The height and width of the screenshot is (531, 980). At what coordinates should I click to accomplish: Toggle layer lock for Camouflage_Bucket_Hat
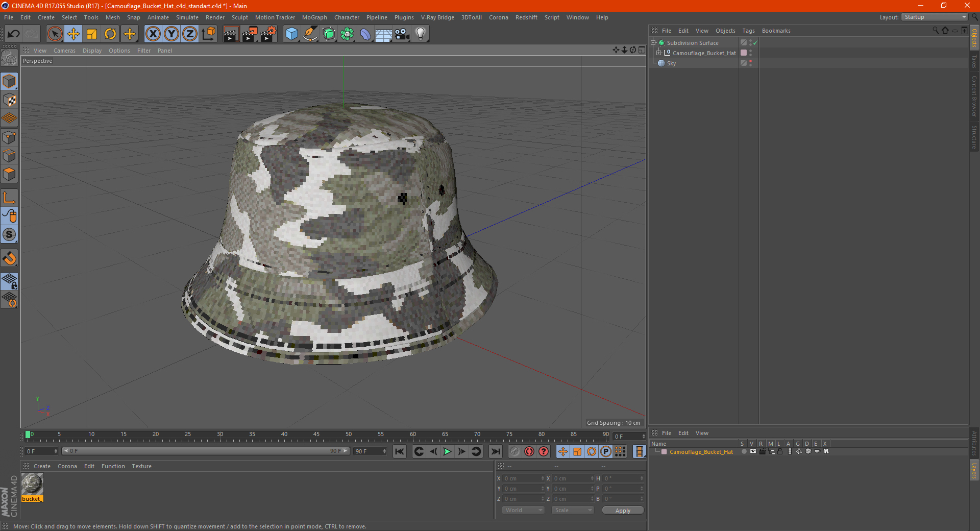pyautogui.click(x=780, y=451)
